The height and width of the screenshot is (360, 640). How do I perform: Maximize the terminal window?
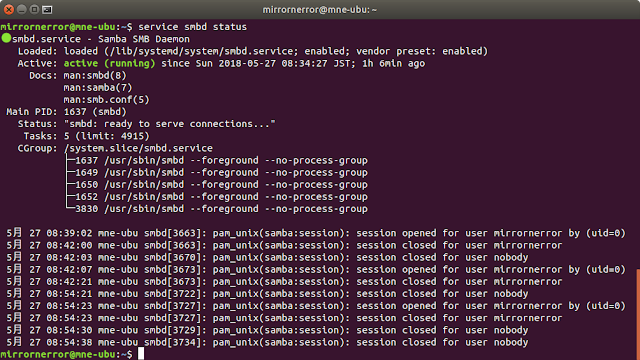(34, 9)
